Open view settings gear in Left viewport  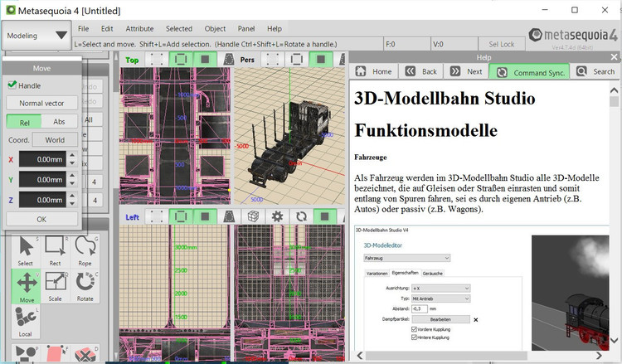277,216
